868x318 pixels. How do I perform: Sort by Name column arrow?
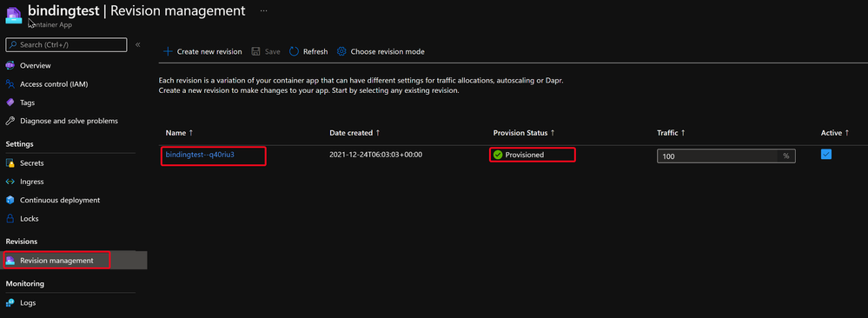191,133
